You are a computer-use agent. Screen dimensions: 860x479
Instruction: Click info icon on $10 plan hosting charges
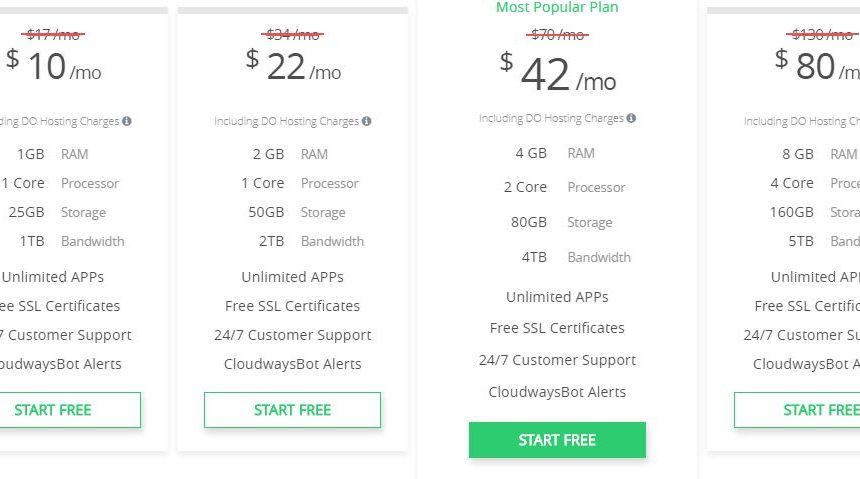127,121
